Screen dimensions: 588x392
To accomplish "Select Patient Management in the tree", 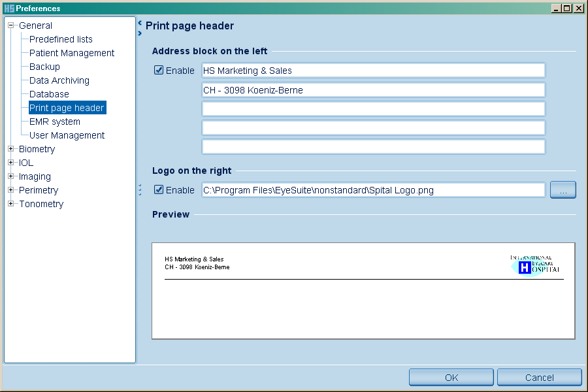I will (72, 53).
